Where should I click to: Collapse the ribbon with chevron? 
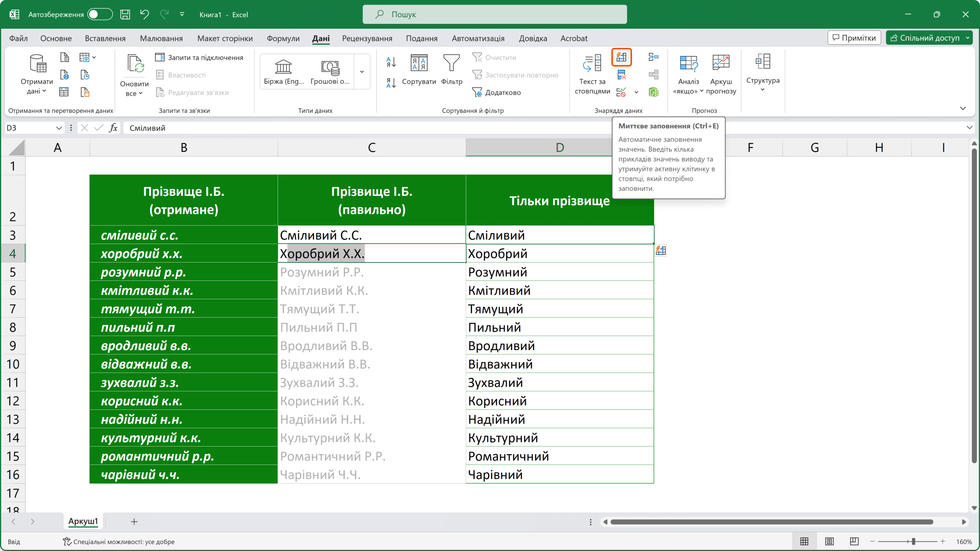(x=963, y=109)
